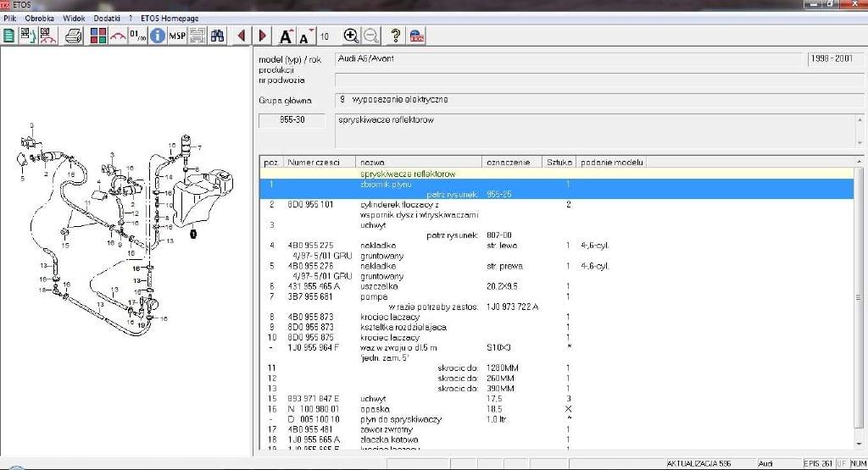Image resolution: width=868 pixels, height=470 pixels.
Task: Select the uchwyt part 893 971 847 E
Action: tap(313, 399)
